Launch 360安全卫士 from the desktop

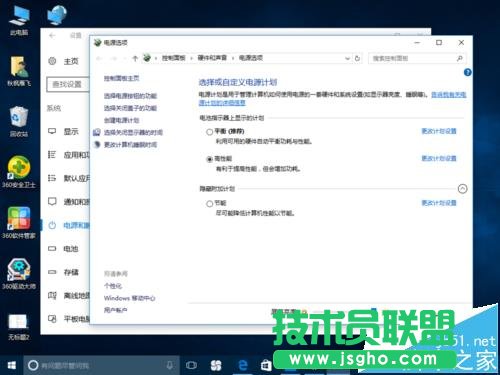coord(19,172)
